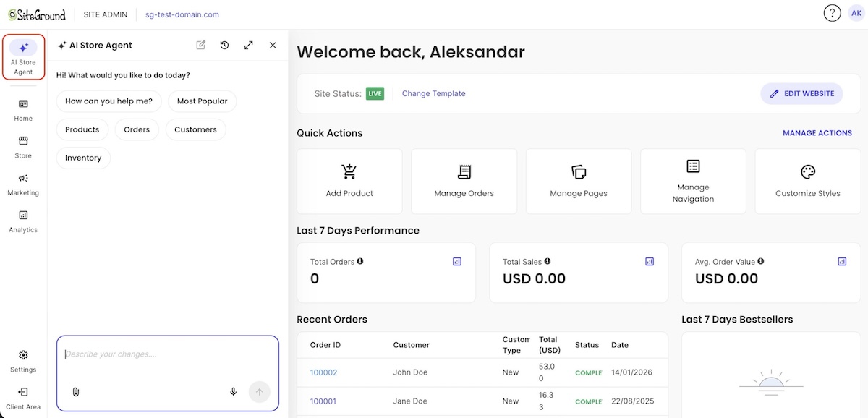Select 'How can you help me?' suggestion
Viewport: 868px width, 418px height.
click(x=109, y=101)
